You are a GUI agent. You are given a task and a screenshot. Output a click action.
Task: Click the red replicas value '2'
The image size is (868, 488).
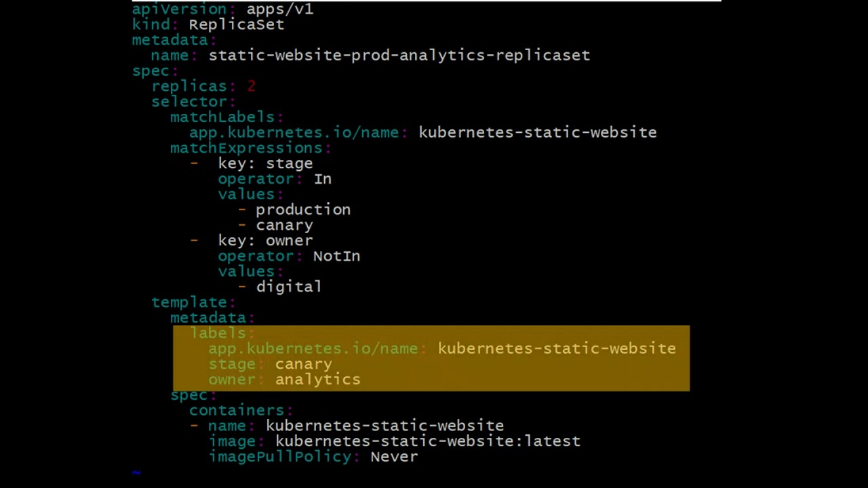[x=251, y=86]
